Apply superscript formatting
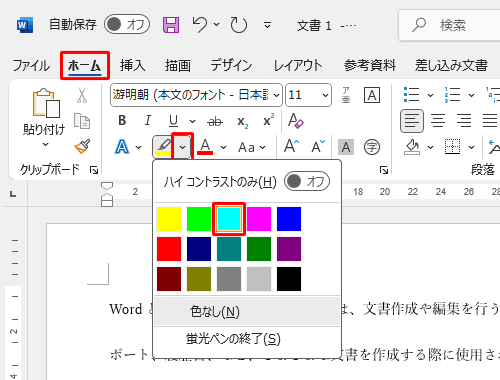This screenshot has height=380, width=500. coord(268,120)
